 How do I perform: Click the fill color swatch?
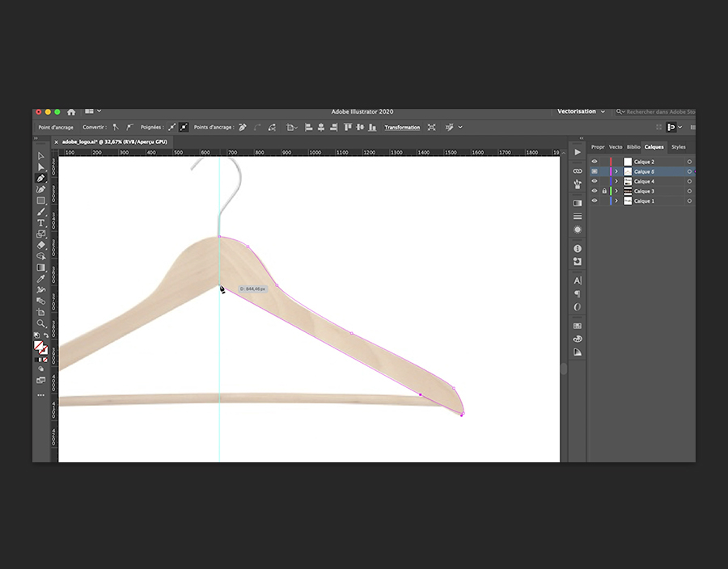39,345
